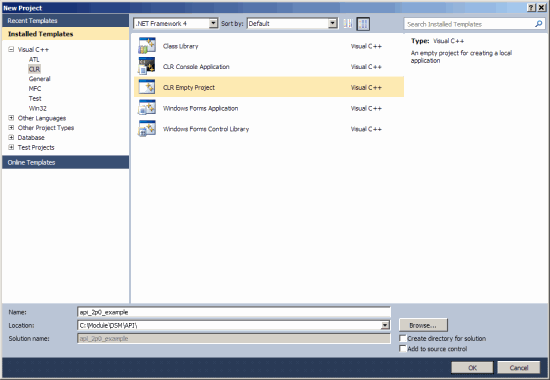Click the CLR Console Application template icon
The width and height of the screenshot is (550, 380).
click(147, 66)
